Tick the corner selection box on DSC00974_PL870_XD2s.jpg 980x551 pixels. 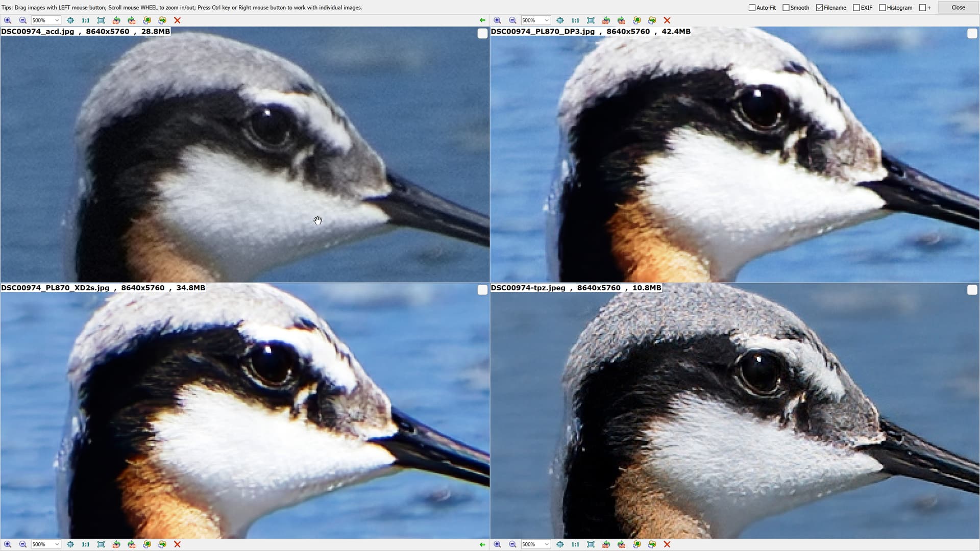482,290
